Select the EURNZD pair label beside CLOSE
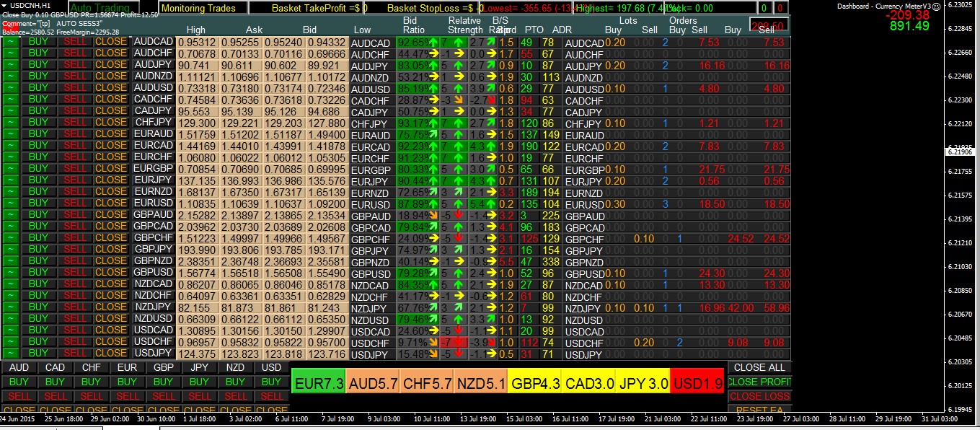 pos(153,192)
